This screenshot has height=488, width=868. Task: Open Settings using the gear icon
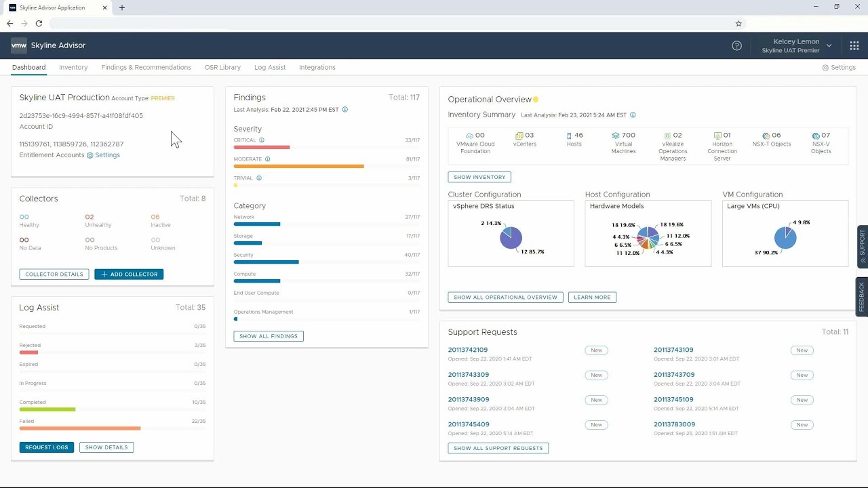(825, 67)
